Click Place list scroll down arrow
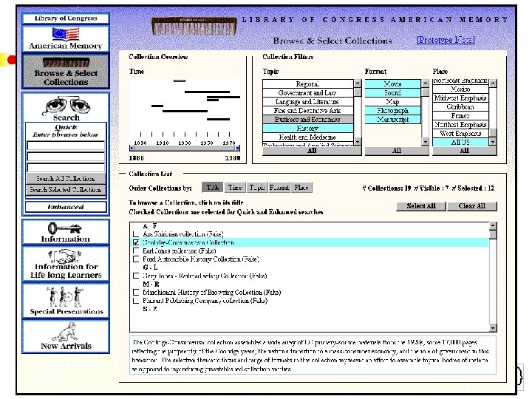The image size is (532, 399). click(x=493, y=141)
